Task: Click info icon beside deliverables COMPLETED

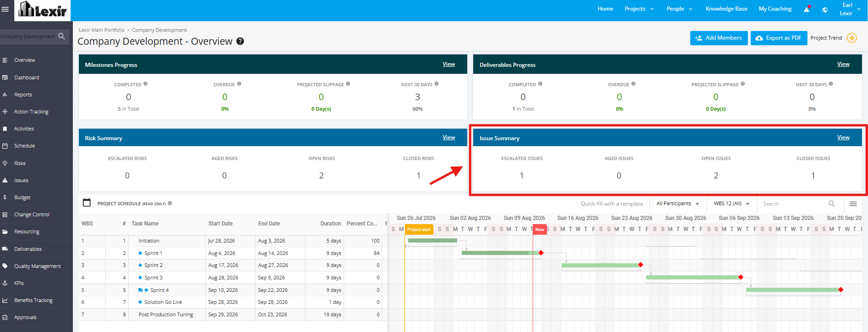Action: point(540,84)
